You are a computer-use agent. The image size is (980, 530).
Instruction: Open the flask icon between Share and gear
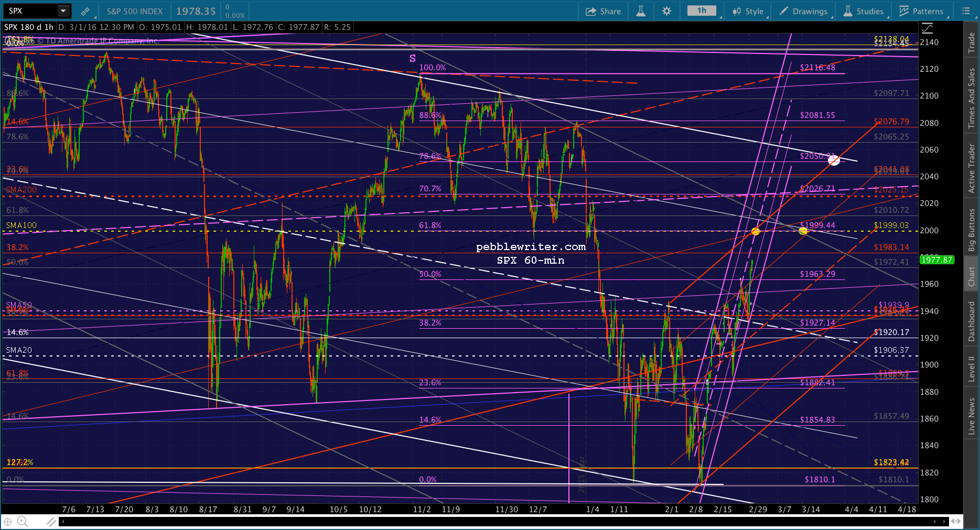[x=641, y=11]
